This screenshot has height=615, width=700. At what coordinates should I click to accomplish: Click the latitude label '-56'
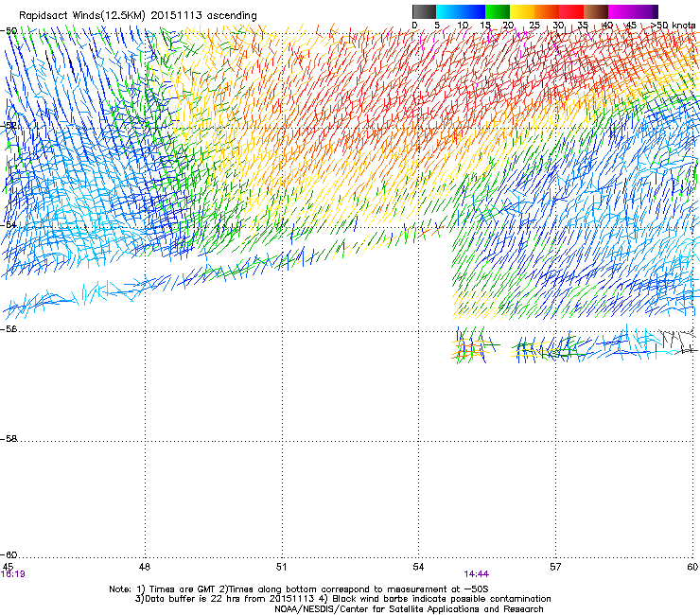click(x=9, y=328)
